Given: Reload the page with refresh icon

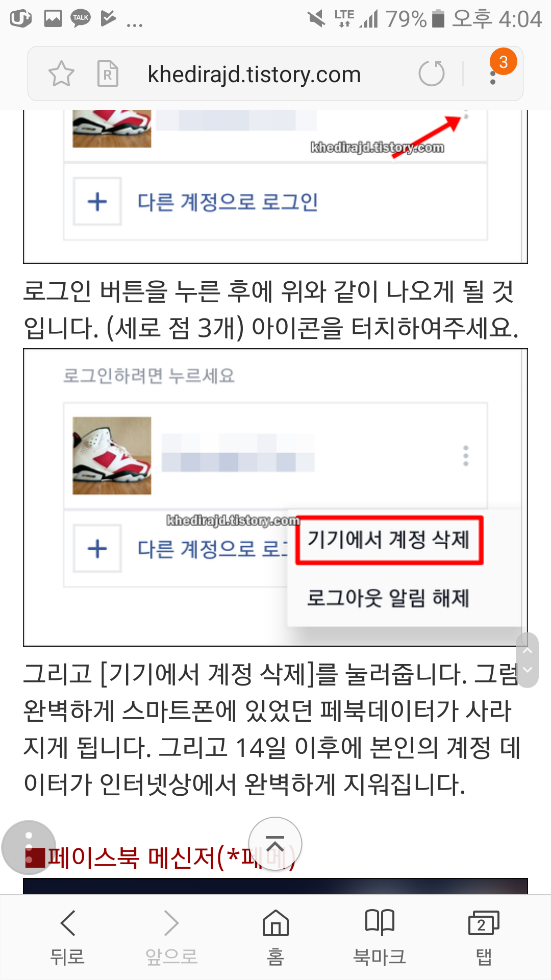Looking at the screenshot, I should 432,73.
